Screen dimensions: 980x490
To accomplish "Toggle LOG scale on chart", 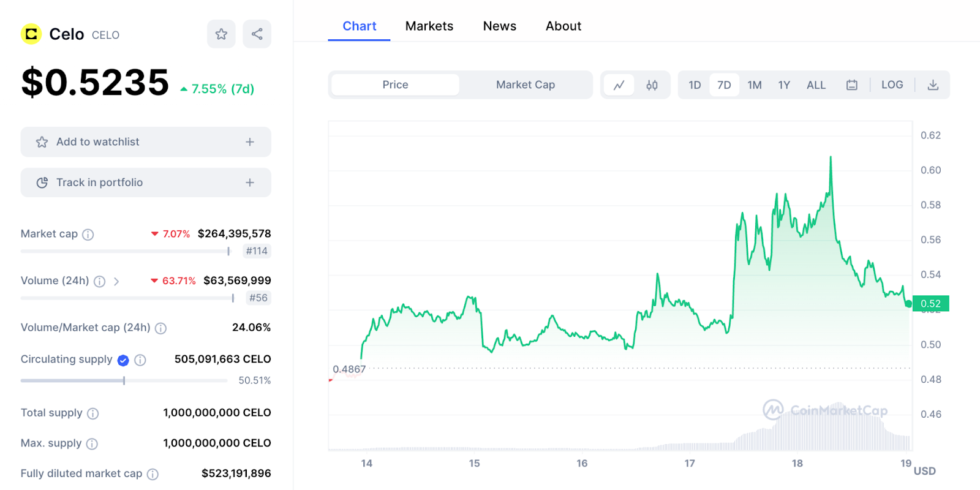I will point(892,85).
